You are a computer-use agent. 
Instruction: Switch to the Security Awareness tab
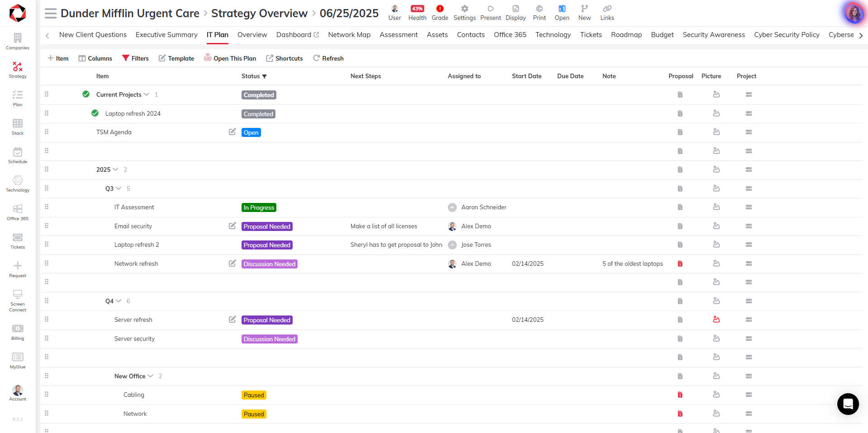[x=713, y=35]
